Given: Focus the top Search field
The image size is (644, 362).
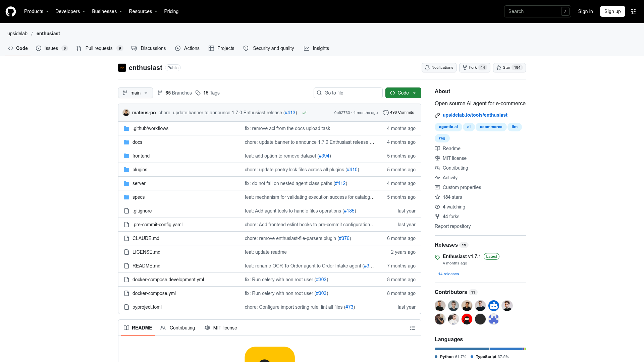Looking at the screenshot, I should [537, 11].
